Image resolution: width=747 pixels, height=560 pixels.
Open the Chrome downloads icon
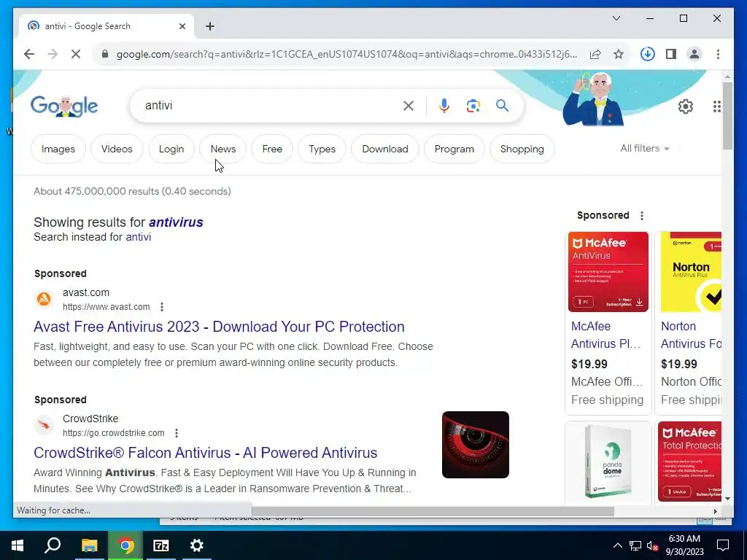tap(648, 54)
